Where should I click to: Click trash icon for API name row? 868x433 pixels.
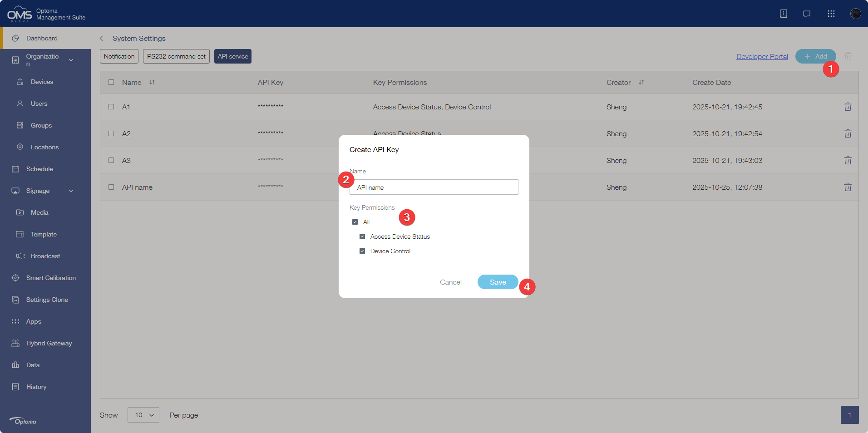[x=848, y=187]
